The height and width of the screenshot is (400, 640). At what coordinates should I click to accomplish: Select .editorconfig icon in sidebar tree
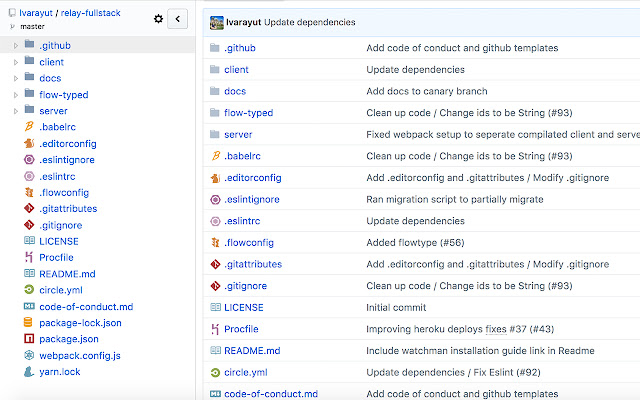(29, 143)
